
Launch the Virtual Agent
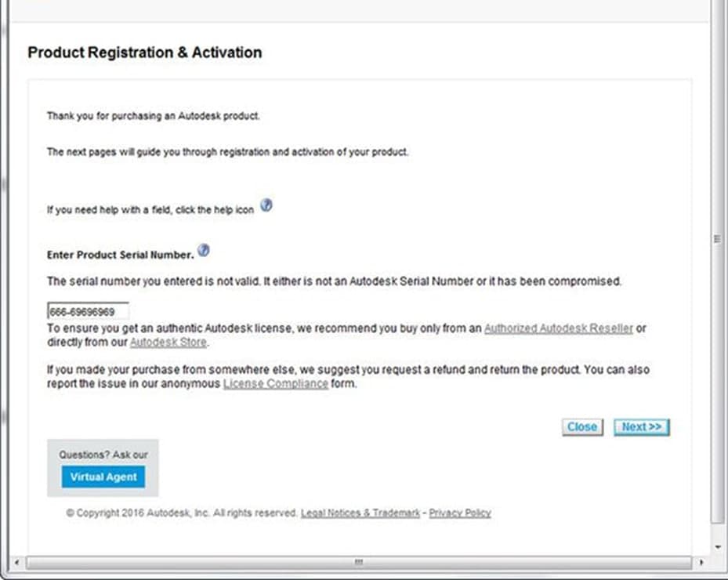click(x=103, y=477)
